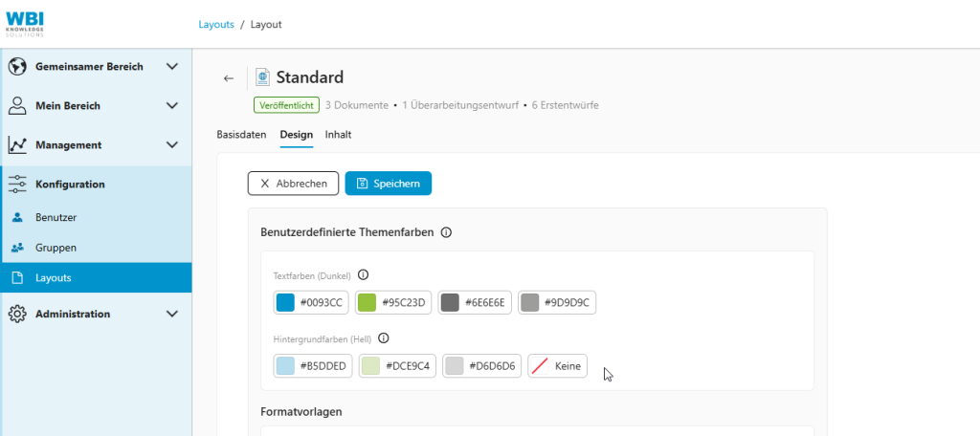Open the Basisdaten tab
The image size is (980, 436).
pyautogui.click(x=241, y=134)
